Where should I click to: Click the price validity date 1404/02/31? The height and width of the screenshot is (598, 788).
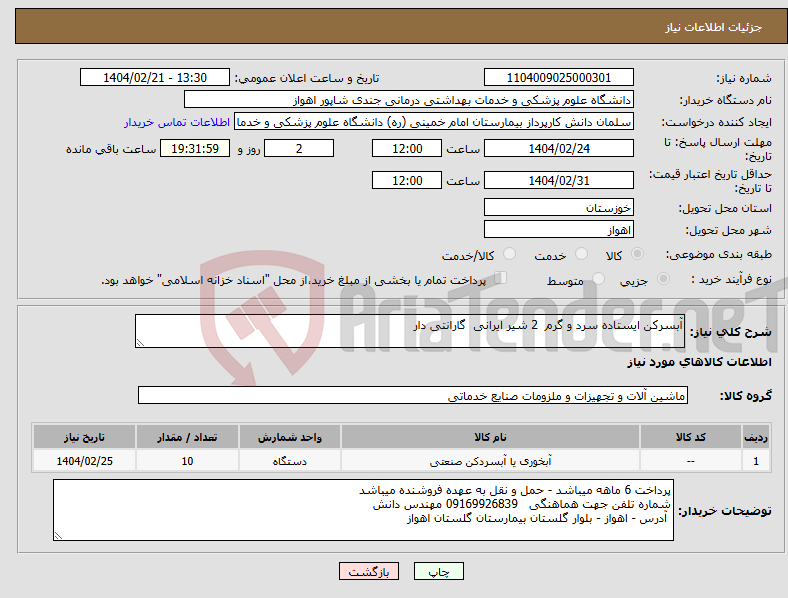coord(558,180)
